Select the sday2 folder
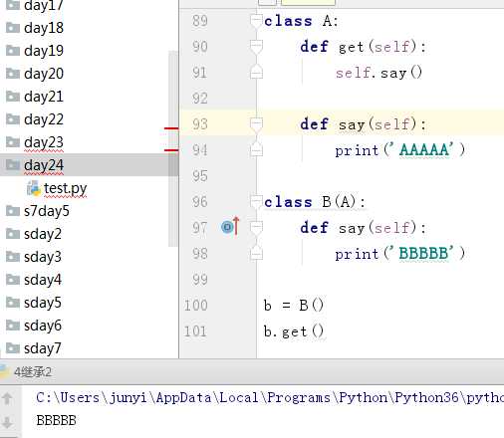This screenshot has height=438, width=504. (42, 234)
